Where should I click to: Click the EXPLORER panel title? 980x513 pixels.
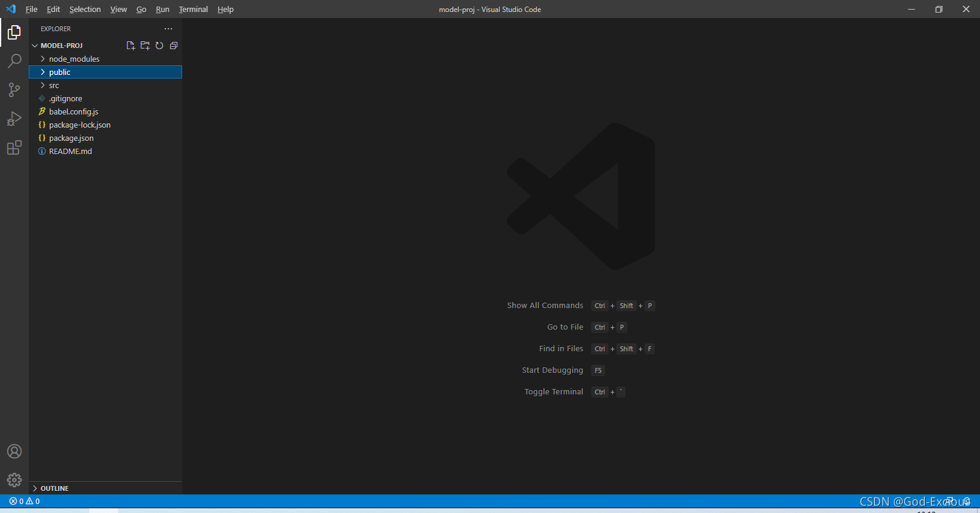tap(56, 29)
